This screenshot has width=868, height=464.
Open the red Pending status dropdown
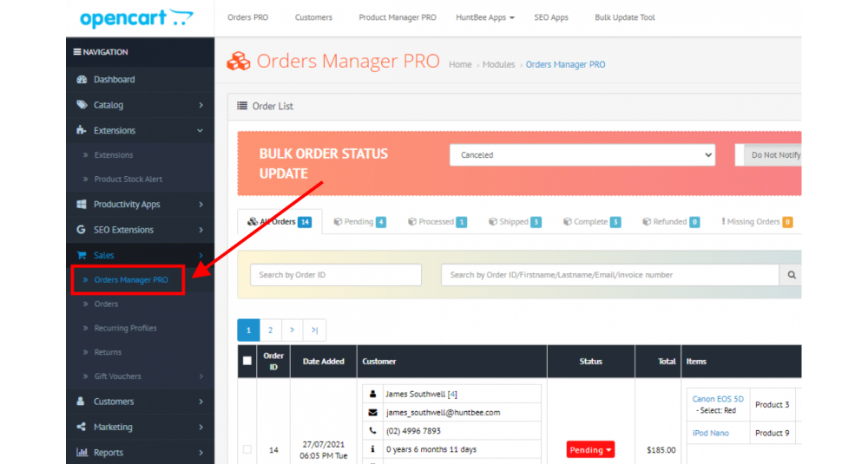point(590,449)
